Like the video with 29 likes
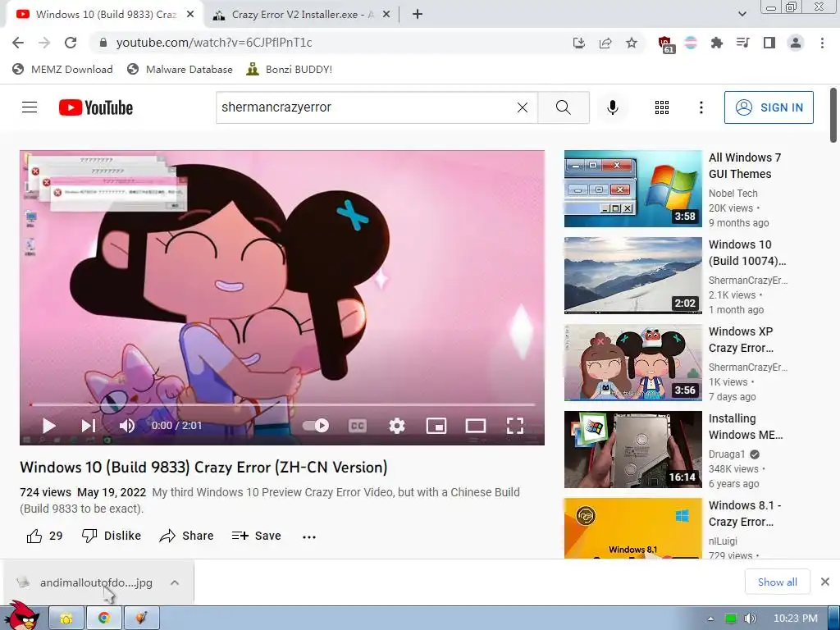 [44, 536]
